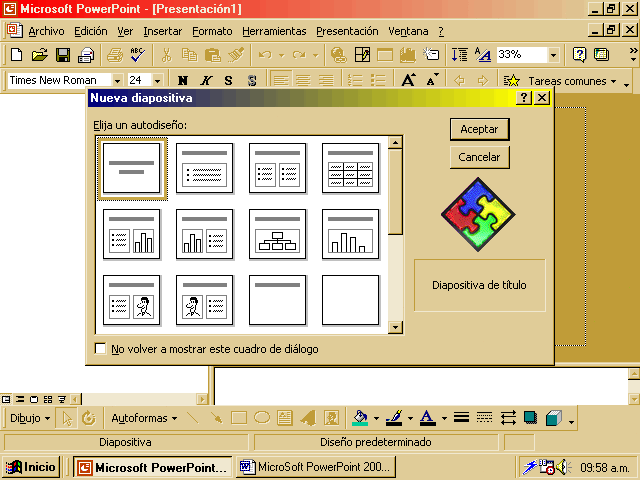Toggle Bold (N) formatting
640x480 pixels.
[x=183, y=80]
